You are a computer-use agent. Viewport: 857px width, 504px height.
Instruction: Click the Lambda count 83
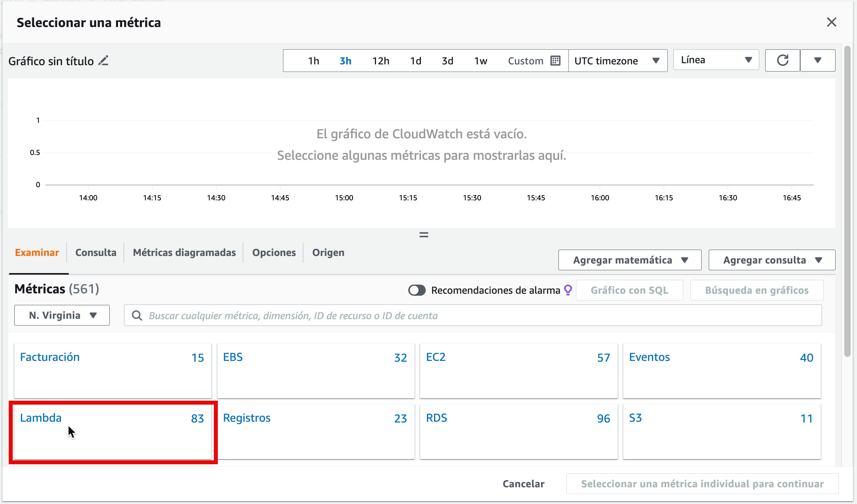[197, 419]
